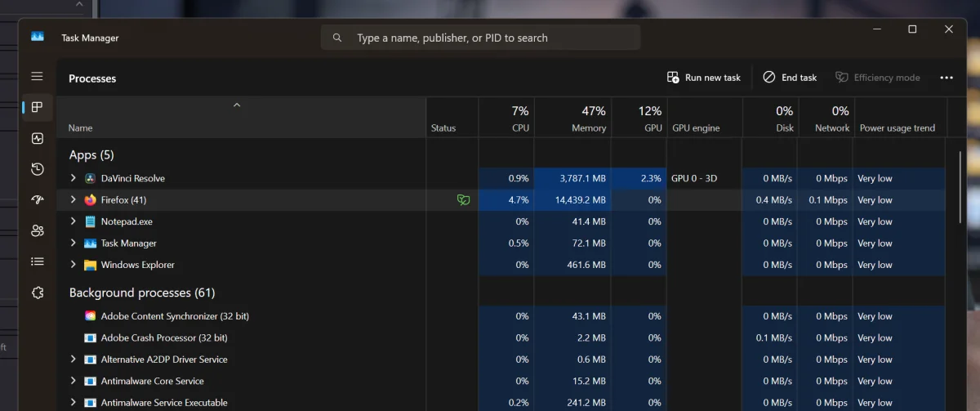
Task: Click the End task button
Action: (x=790, y=78)
